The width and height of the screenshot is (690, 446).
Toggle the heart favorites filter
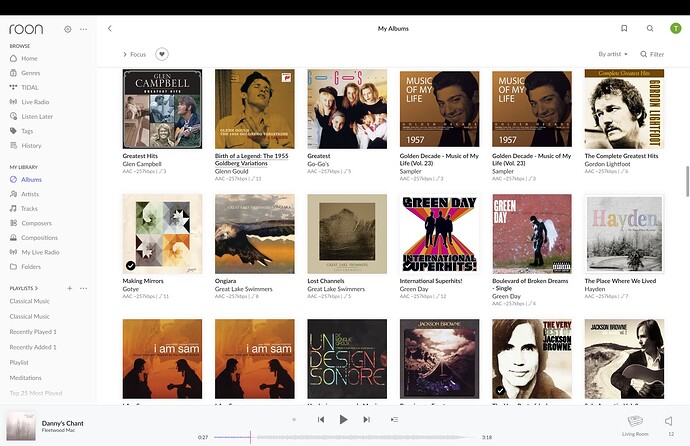point(162,54)
